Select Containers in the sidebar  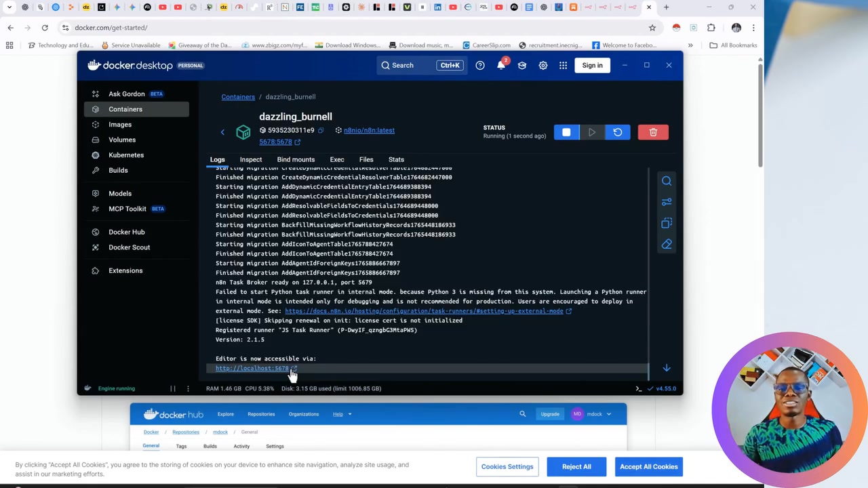(136, 109)
